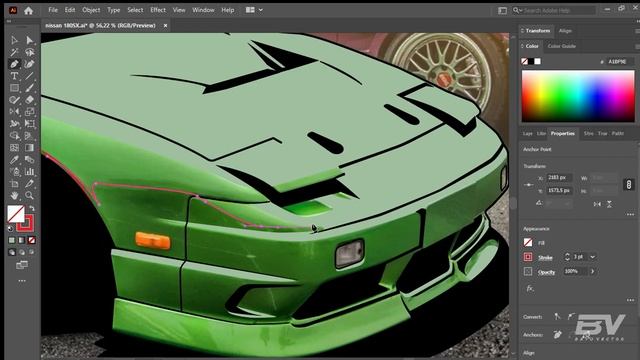Choose the Slice tool

[29, 184]
